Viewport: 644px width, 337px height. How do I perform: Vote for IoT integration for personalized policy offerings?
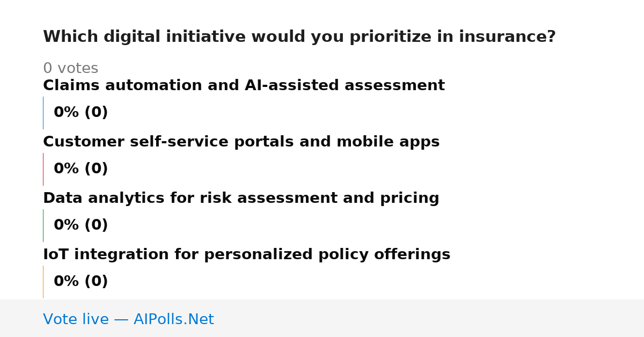246,255
